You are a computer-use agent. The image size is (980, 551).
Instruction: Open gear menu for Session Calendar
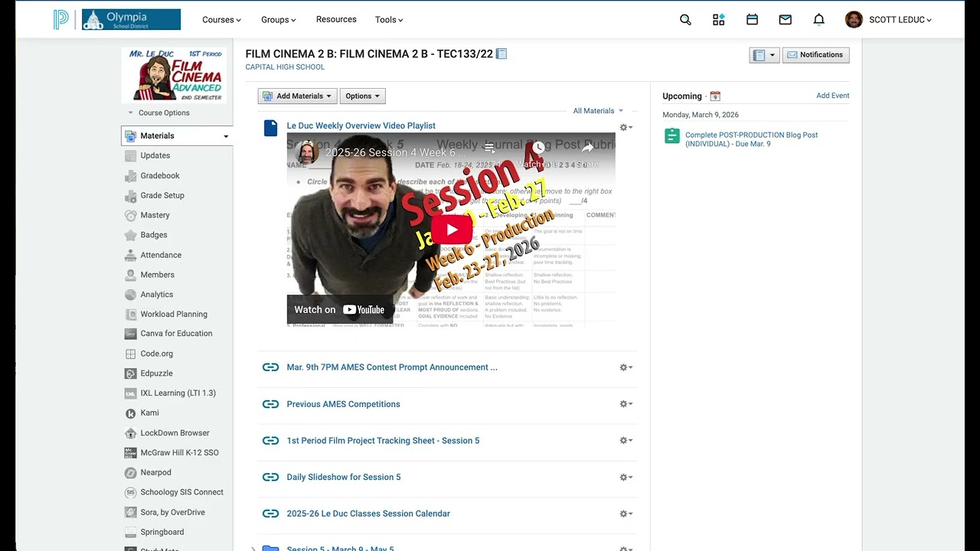coord(626,514)
